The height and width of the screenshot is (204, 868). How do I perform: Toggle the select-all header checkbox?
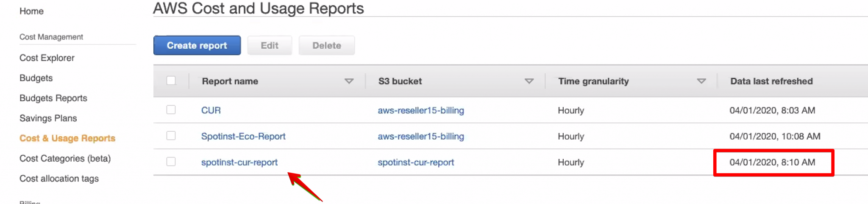coord(171,80)
